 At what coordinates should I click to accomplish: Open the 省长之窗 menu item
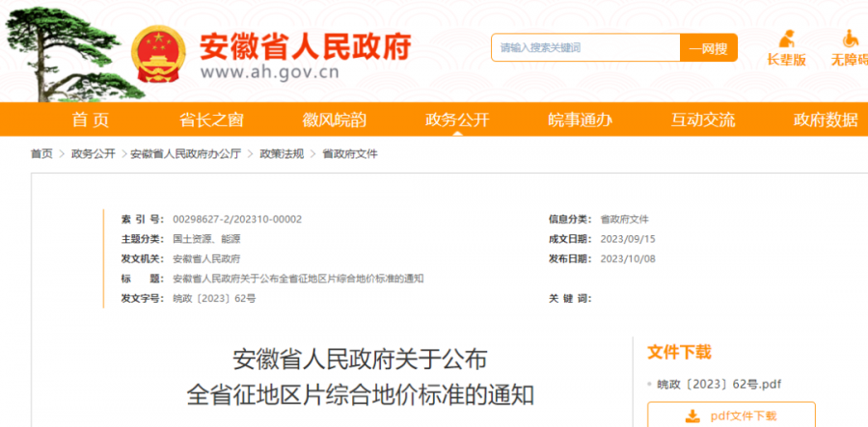[211, 120]
